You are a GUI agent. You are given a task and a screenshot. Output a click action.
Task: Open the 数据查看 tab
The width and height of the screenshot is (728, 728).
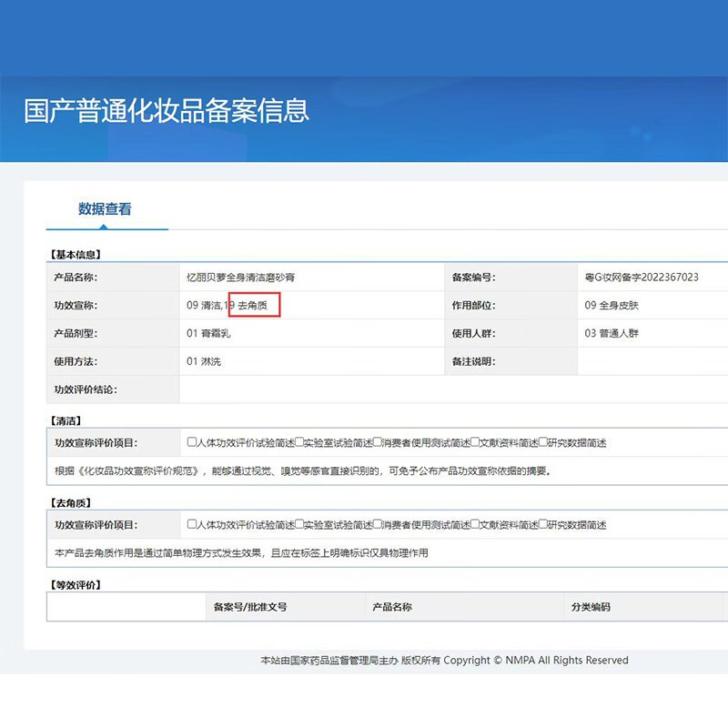coord(105,209)
